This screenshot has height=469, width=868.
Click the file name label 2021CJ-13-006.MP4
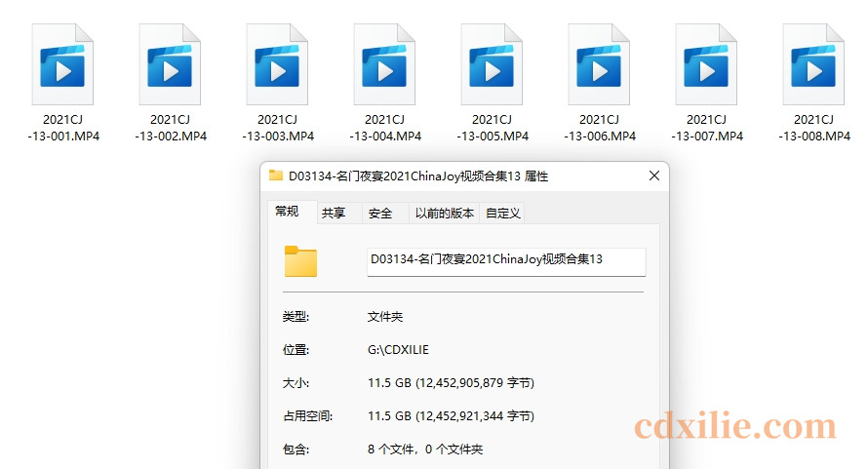(x=600, y=128)
